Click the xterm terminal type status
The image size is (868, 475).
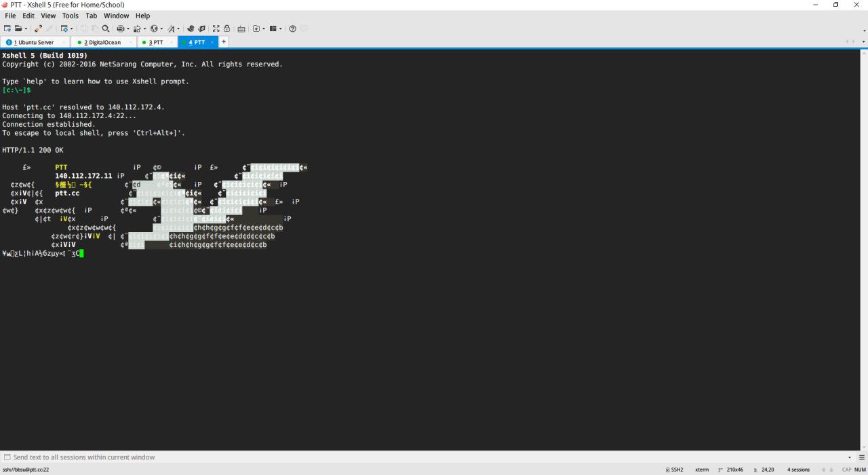(x=702, y=470)
